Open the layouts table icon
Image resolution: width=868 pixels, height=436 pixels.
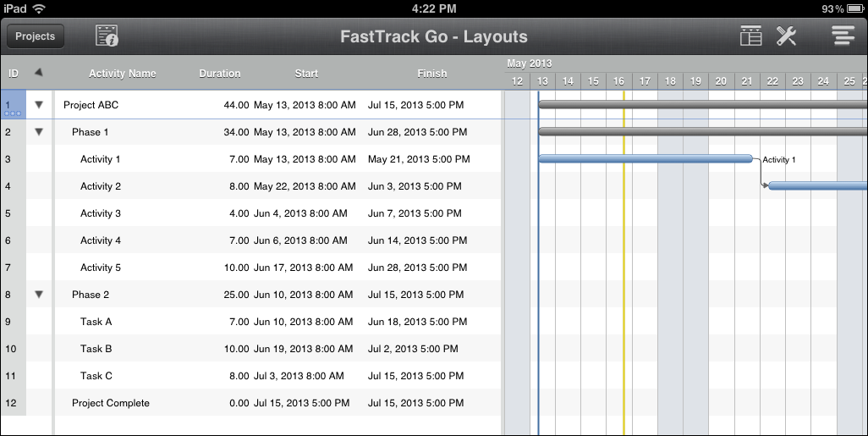[750, 36]
